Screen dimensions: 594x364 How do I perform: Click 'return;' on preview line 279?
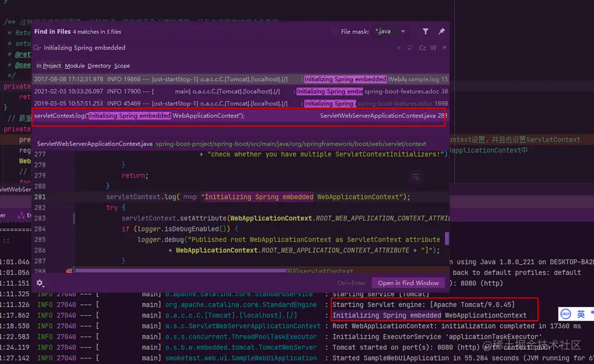135,176
